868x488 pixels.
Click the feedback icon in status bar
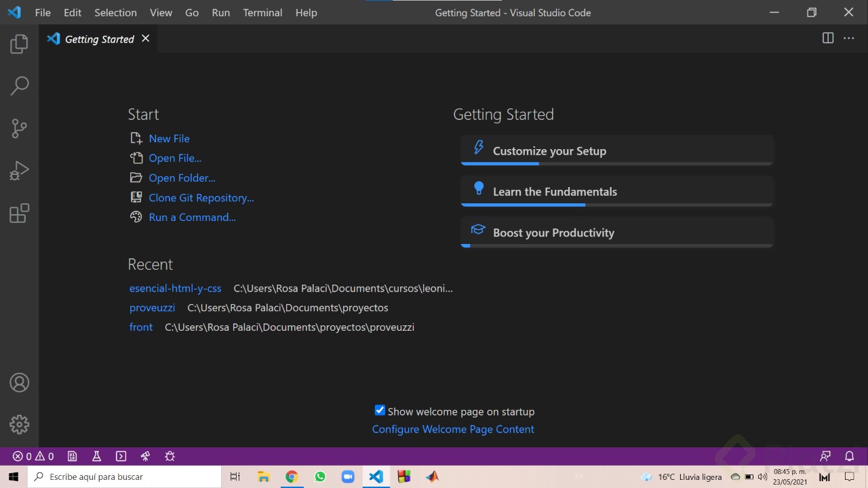tap(825, 456)
